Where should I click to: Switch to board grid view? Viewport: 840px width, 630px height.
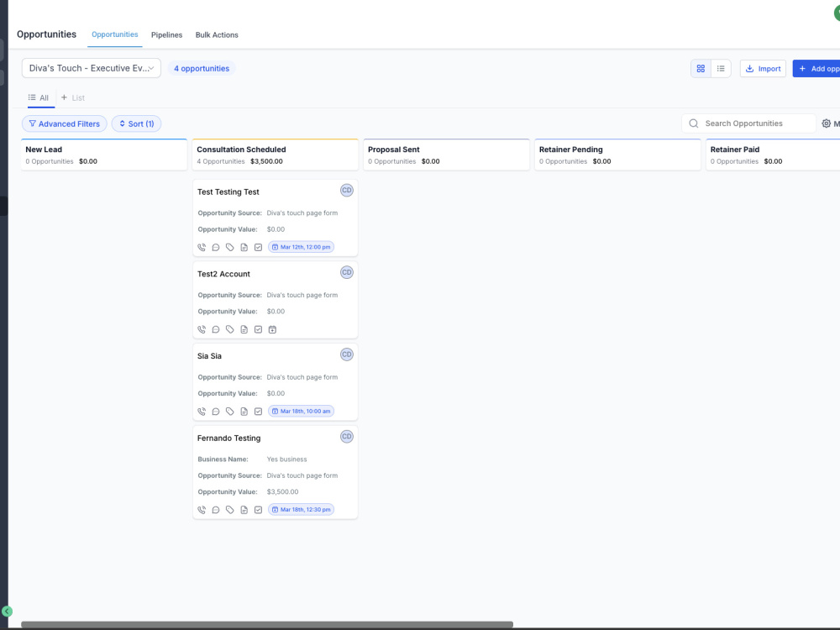click(701, 69)
